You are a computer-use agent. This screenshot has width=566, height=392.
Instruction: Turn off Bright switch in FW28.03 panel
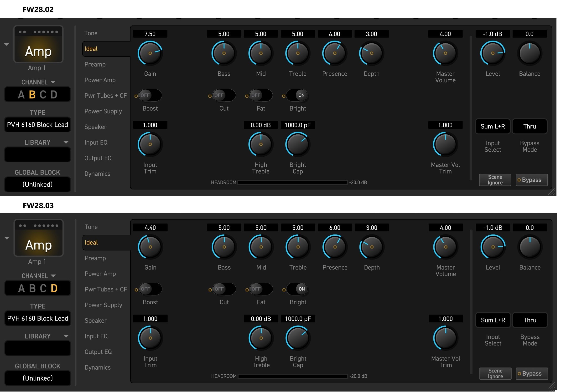(298, 289)
